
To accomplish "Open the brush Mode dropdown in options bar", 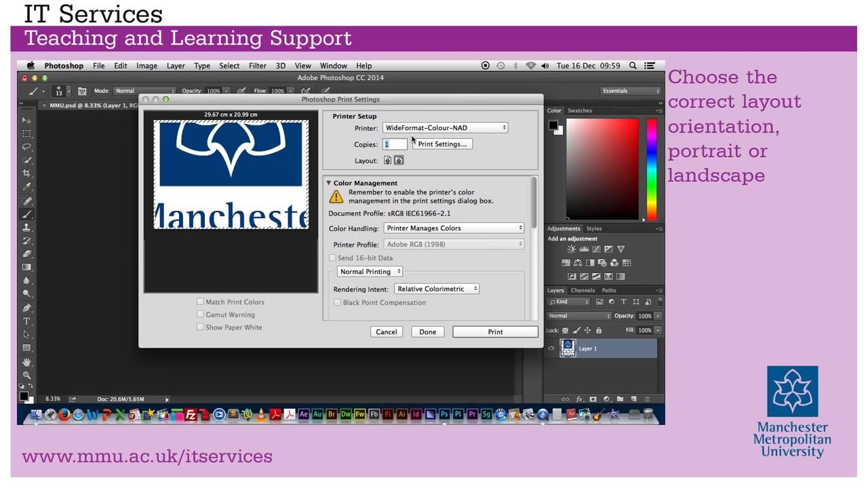I will pyautogui.click(x=144, y=91).
